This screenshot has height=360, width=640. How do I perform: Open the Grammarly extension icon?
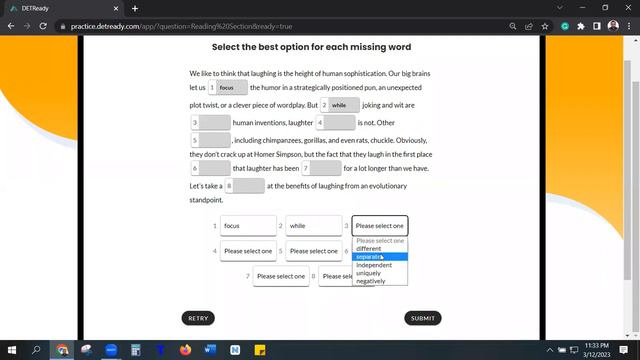(x=565, y=26)
